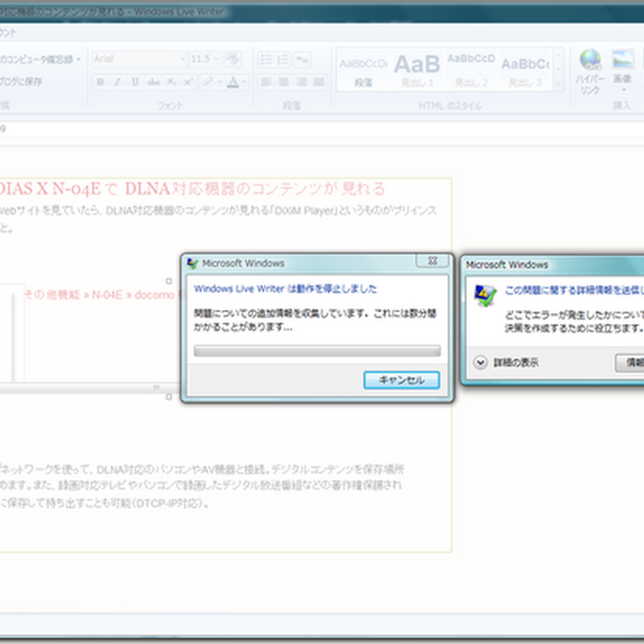Screen dimensions: 644x644
Task: Click the HTML のスタイル group label
Action: [450, 106]
